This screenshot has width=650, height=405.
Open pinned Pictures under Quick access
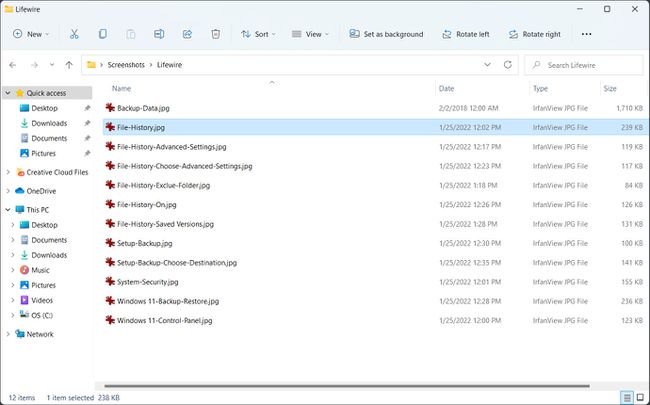[x=43, y=153]
